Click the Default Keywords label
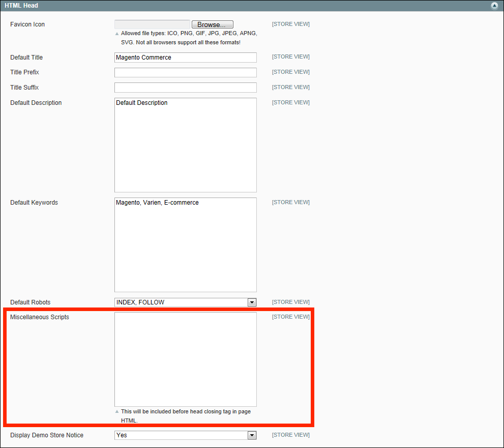Image resolution: width=504 pixels, height=448 pixels. pyautogui.click(x=34, y=203)
